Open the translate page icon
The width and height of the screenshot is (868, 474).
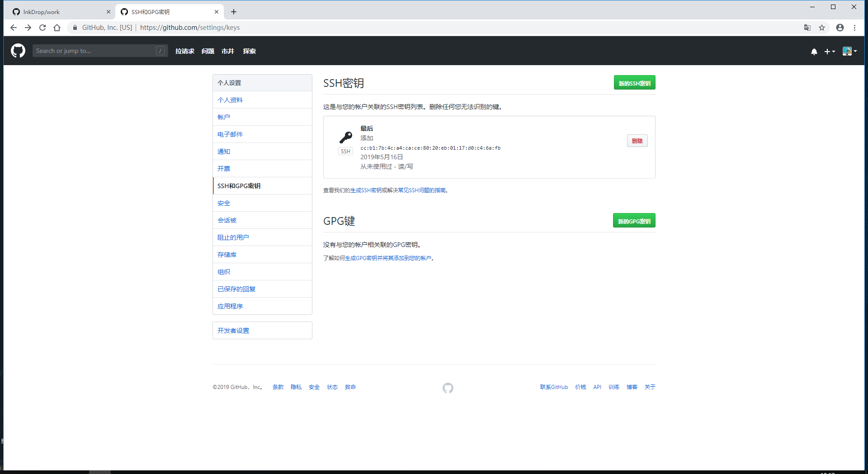tap(807, 28)
